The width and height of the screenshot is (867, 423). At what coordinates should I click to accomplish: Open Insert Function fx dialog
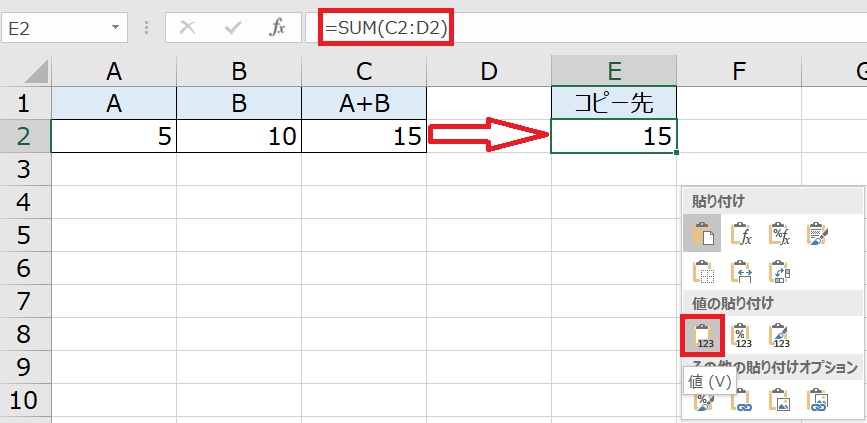click(x=277, y=28)
